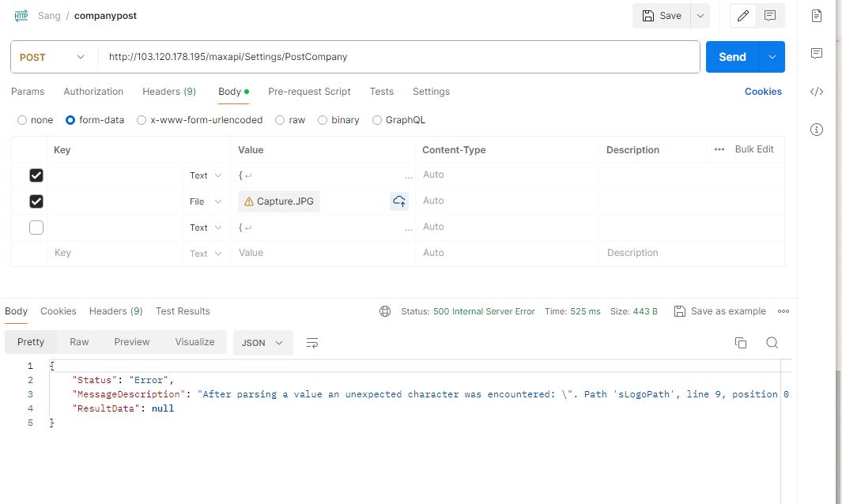Click the upload cloud icon beside Capture.JPG

click(x=399, y=201)
